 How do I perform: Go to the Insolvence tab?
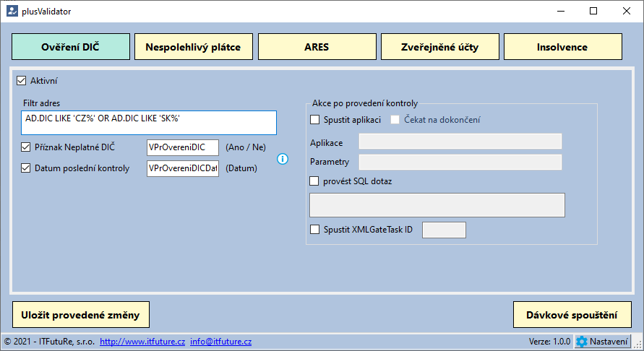click(562, 47)
